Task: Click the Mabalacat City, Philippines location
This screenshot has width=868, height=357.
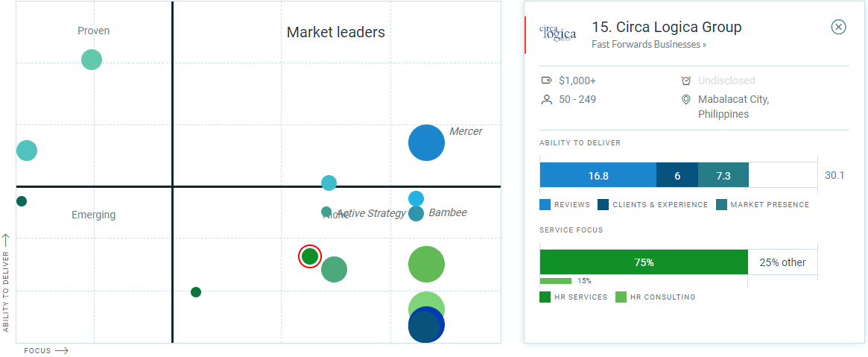Action: [x=733, y=107]
